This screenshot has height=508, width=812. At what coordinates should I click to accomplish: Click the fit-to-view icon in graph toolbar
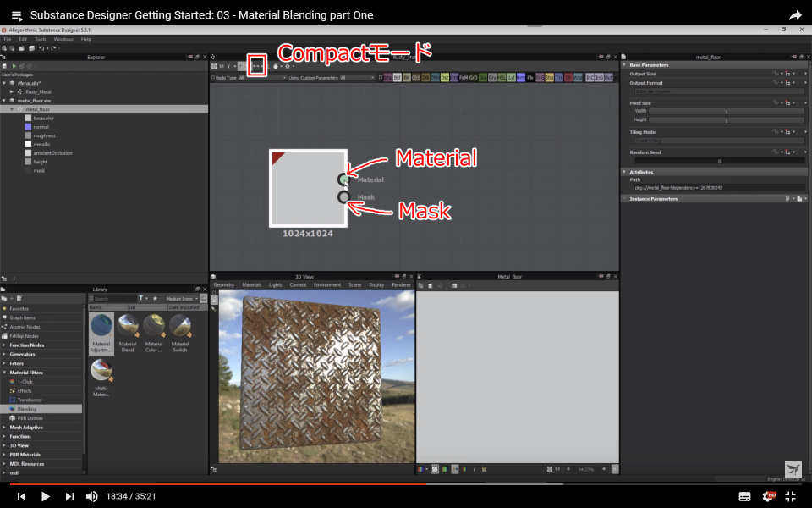214,66
